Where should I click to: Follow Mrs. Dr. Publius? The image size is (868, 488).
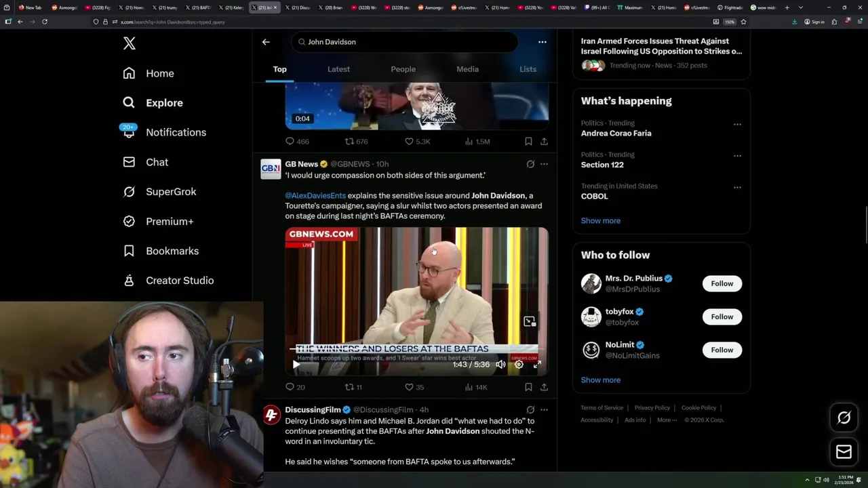(722, 283)
